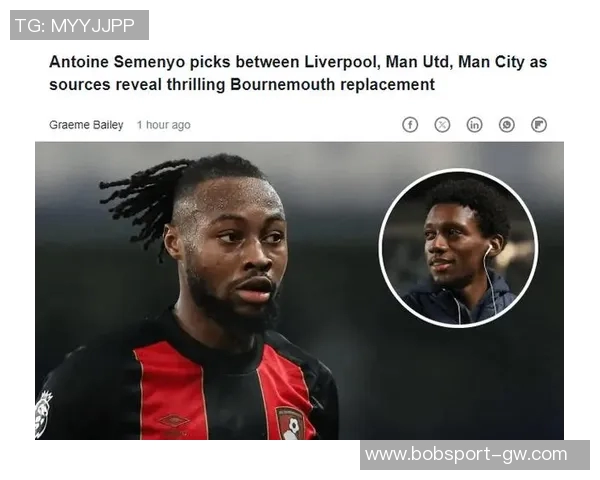The image size is (600, 480).
Task: Click the Umbro logo on the jersey
Action: click(174, 421)
